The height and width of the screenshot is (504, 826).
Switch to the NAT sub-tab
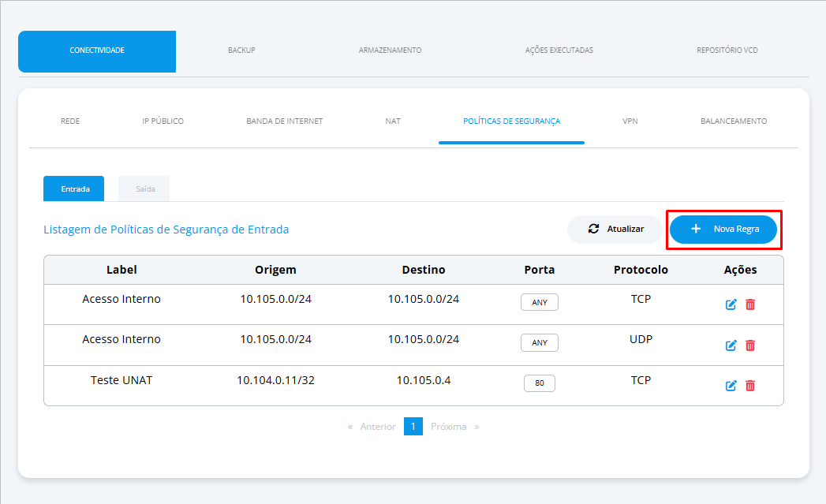click(393, 121)
